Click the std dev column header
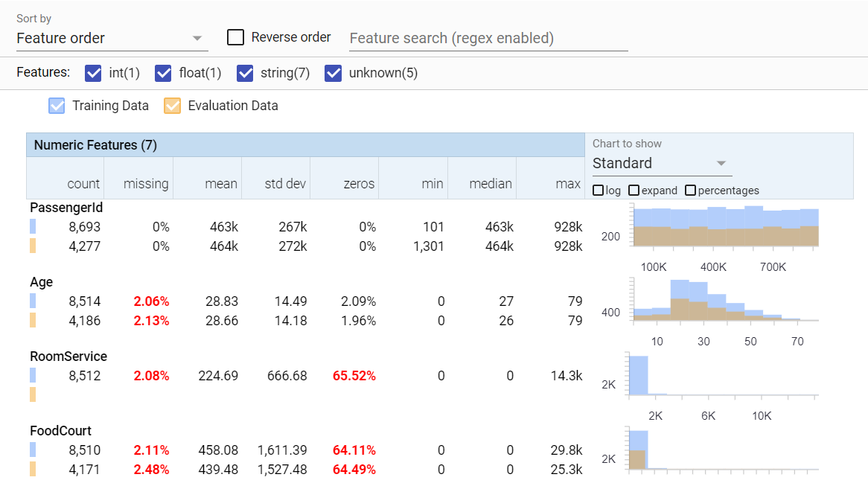 point(285,184)
